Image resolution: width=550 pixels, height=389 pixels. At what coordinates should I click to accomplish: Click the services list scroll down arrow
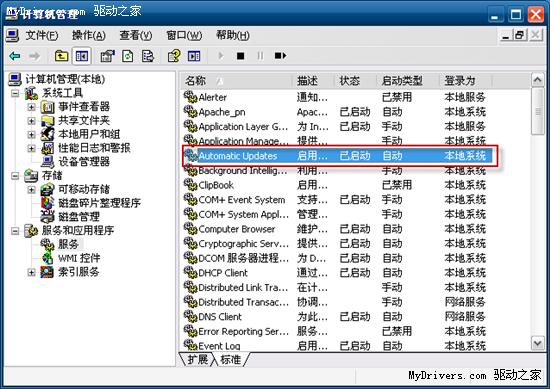(x=537, y=343)
